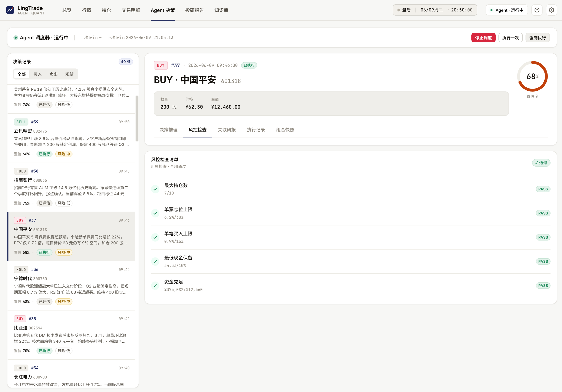Open the BUY #35 比亚迪 decision
Screen dimensions: 562x392
(x=72, y=335)
